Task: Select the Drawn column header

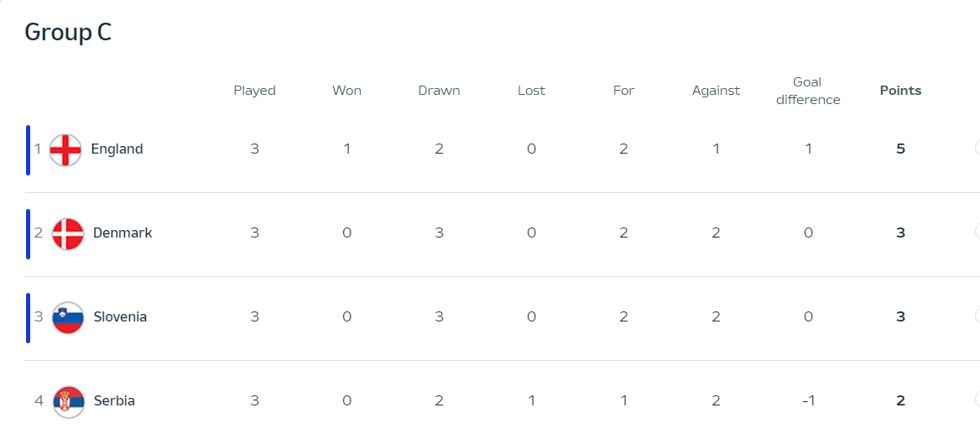Action: (x=439, y=91)
